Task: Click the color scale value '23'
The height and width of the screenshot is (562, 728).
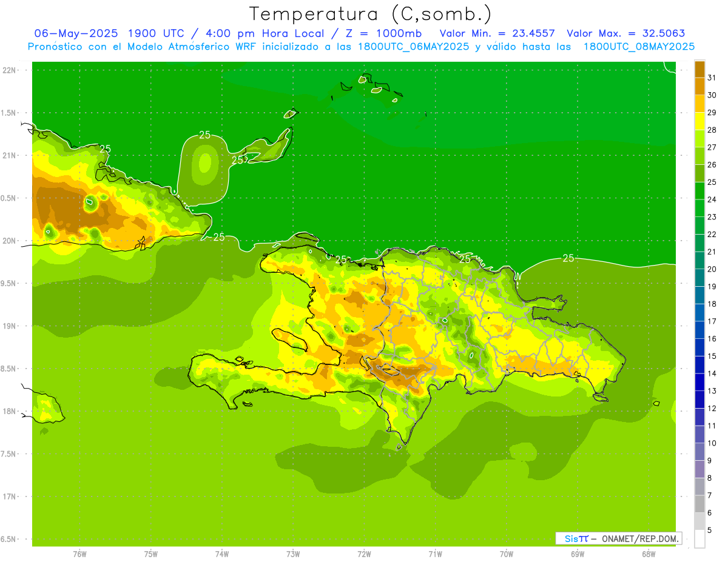Action: 712,217
